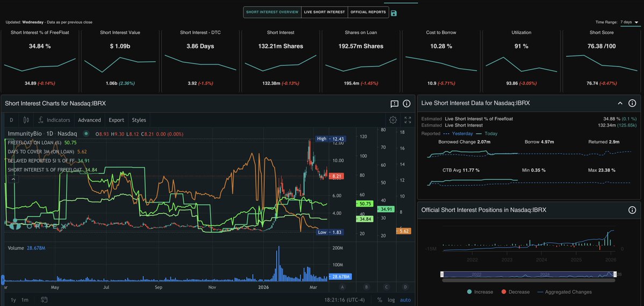Set chart range to 1m
Viewport: 644px width, 306px height.
click(x=25, y=300)
